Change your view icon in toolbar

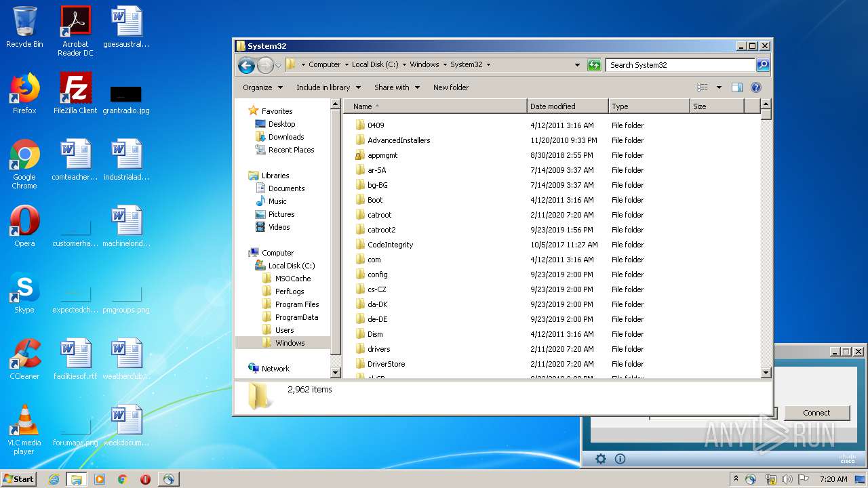point(703,87)
